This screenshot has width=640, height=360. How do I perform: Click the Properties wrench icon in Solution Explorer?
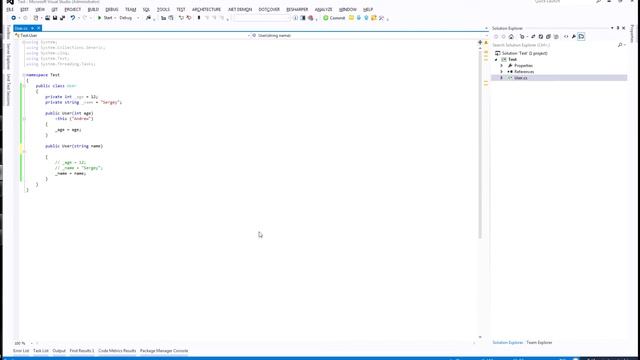click(573, 37)
